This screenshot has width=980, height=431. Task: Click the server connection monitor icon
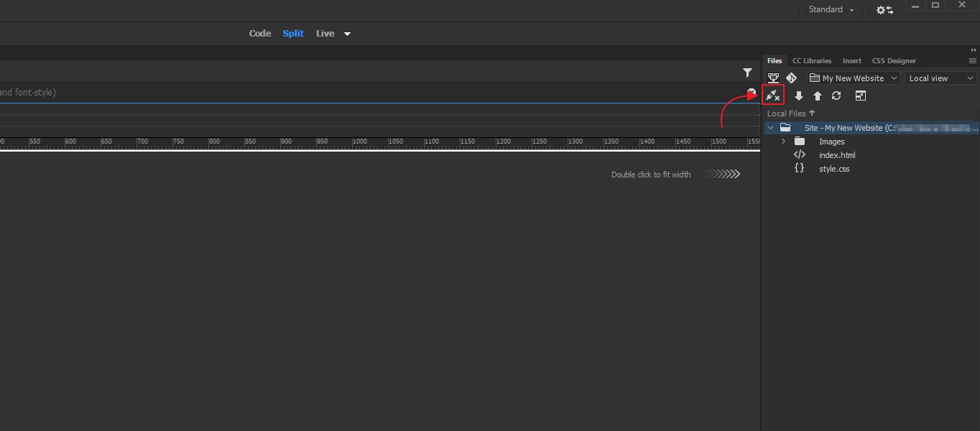pyautogui.click(x=773, y=78)
